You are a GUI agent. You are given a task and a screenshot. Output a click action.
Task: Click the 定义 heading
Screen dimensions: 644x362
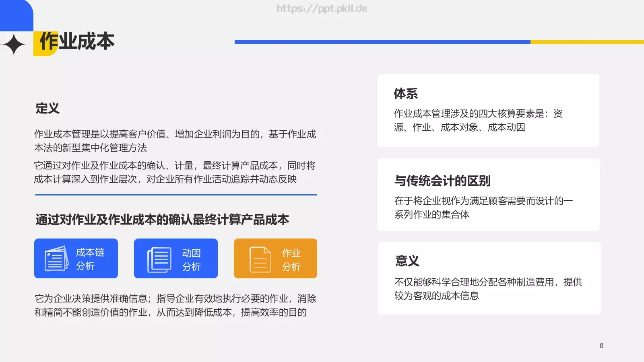(x=47, y=108)
